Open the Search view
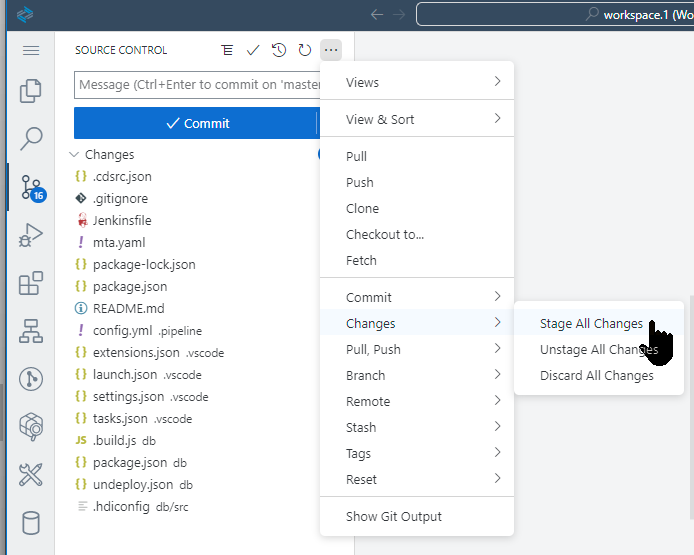This screenshot has width=694, height=555. tap(31, 139)
